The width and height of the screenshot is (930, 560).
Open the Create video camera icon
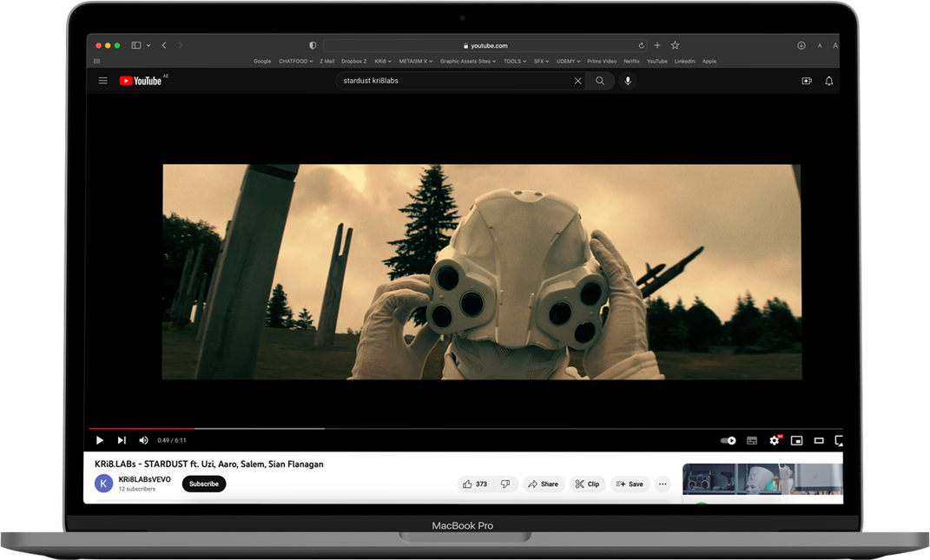click(x=807, y=81)
